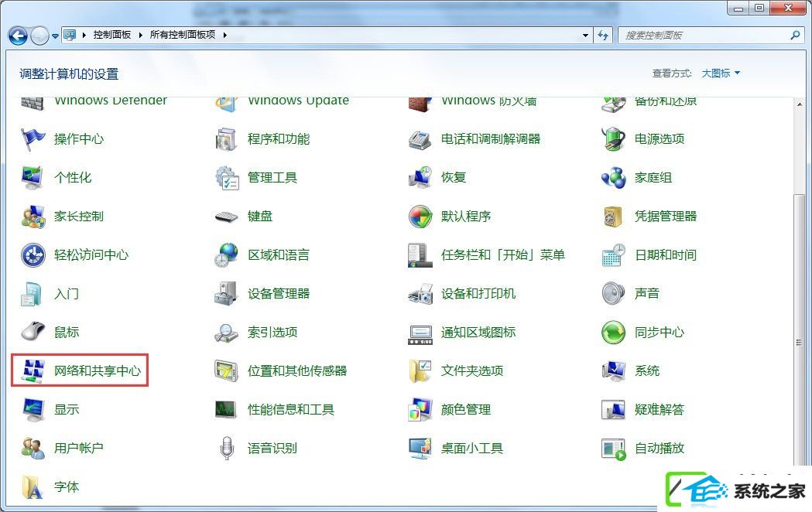
Task: Open the 恢复 icon
Action: (420, 178)
